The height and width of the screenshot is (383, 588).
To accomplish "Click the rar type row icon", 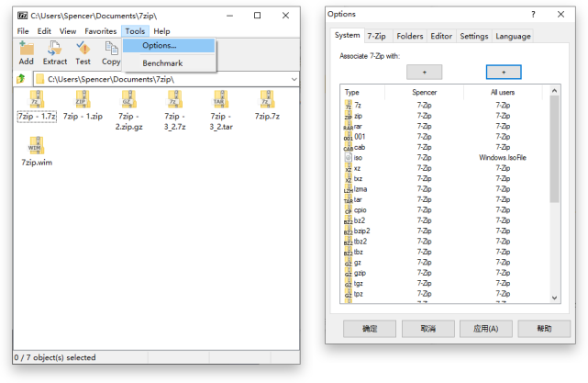I will pyautogui.click(x=349, y=126).
